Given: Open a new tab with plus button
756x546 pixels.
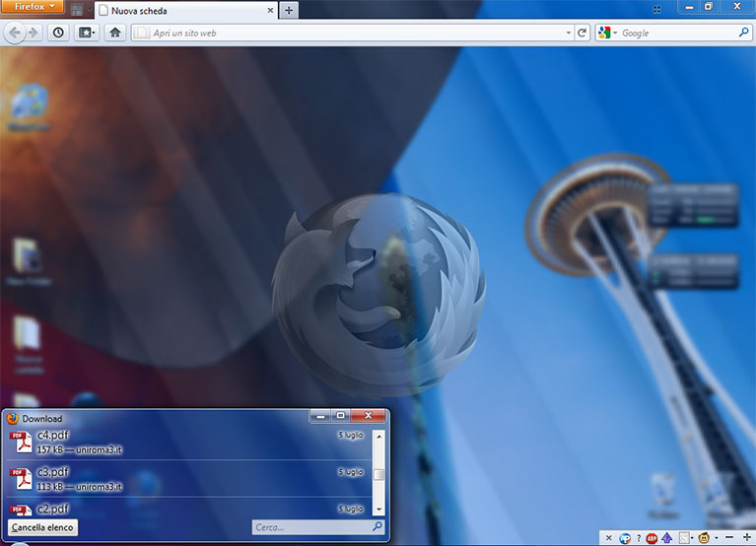Looking at the screenshot, I should click(x=289, y=10).
